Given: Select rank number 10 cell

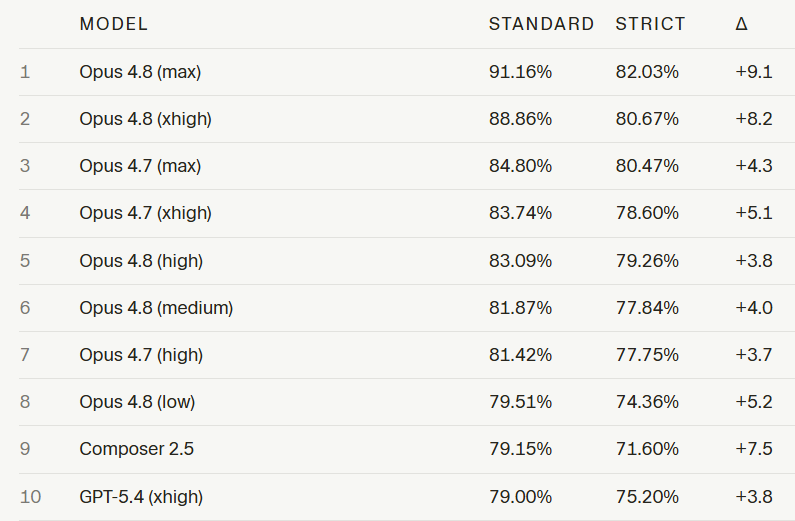Looking at the screenshot, I should (x=30, y=497).
